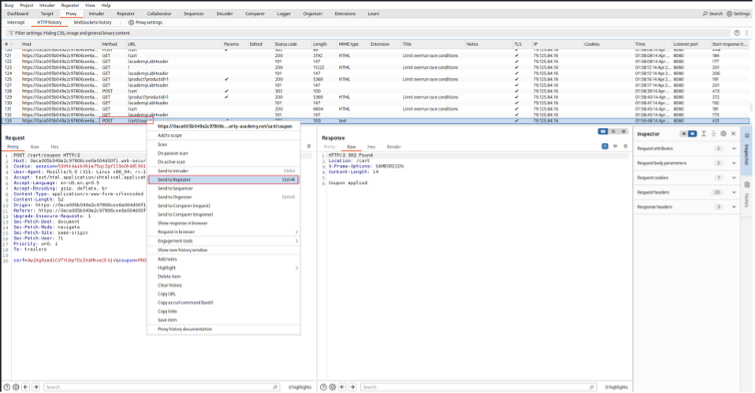This screenshot has height=393, width=755.
Task: Switch to the Repeater tab
Action: pyautogui.click(x=126, y=13)
